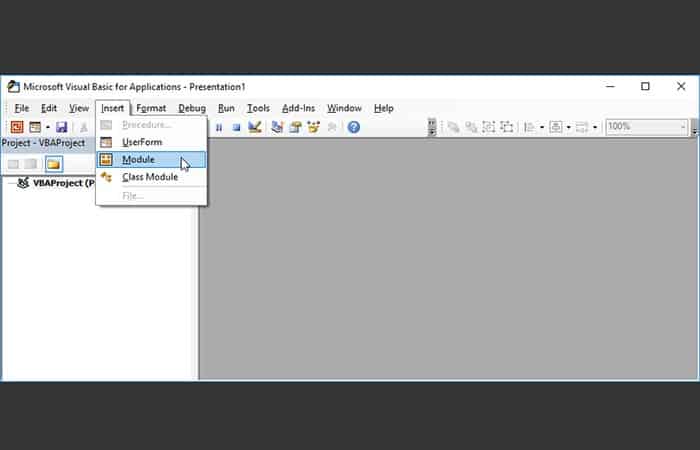This screenshot has width=700, height=450.
Task: Click the Insert UserForm toolbar icon
Action: (x=35, y=127)
